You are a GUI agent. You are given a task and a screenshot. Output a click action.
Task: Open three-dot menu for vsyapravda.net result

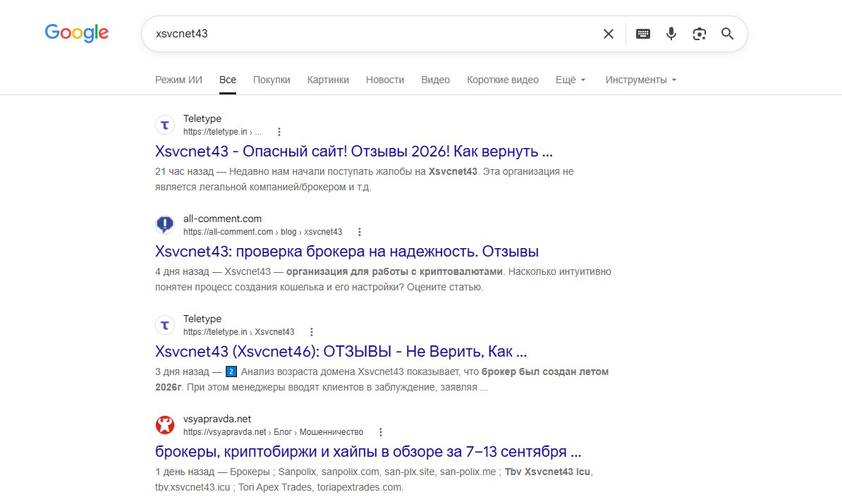click(380, 432)
